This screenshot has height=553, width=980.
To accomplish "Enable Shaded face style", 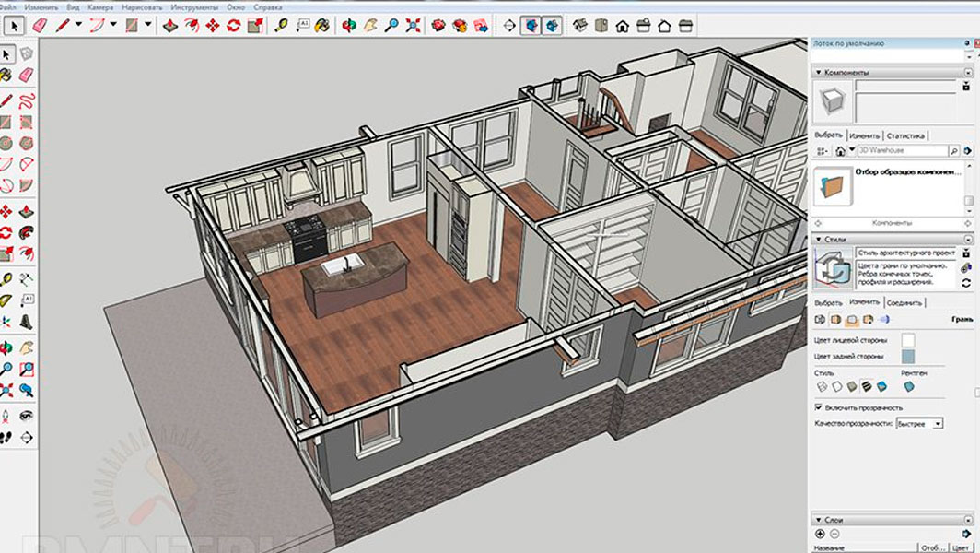I will click(x=852, y=386).
